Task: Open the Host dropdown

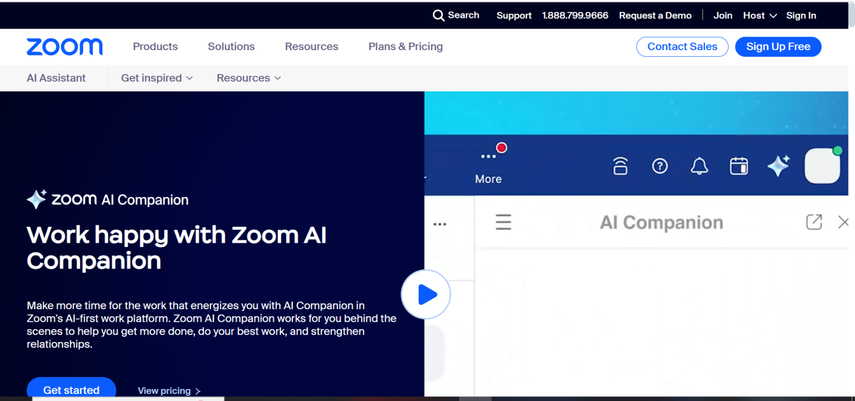Action: 760,15
